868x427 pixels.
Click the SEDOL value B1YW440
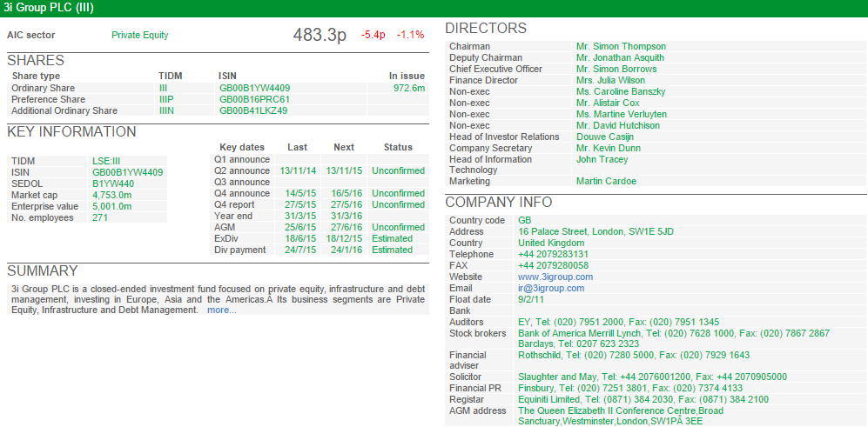(113, 183)
